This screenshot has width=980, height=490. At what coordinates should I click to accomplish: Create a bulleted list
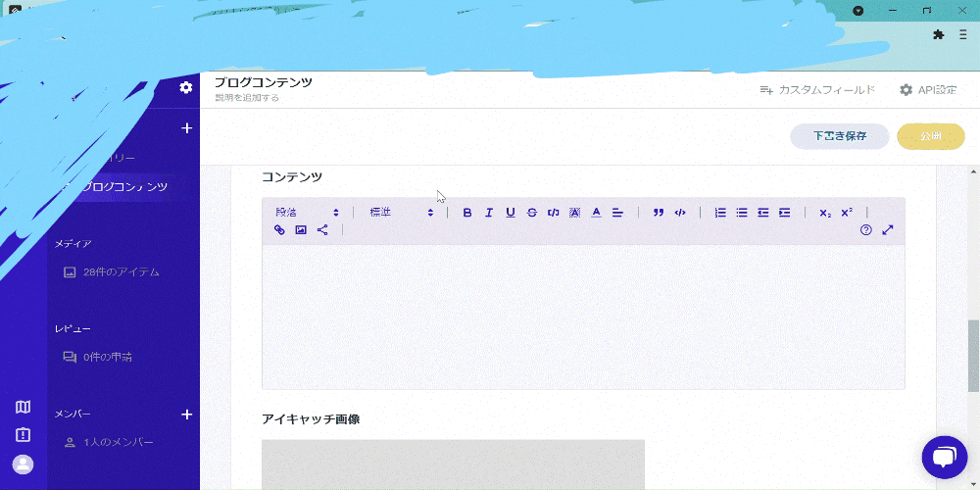(742, 213)
